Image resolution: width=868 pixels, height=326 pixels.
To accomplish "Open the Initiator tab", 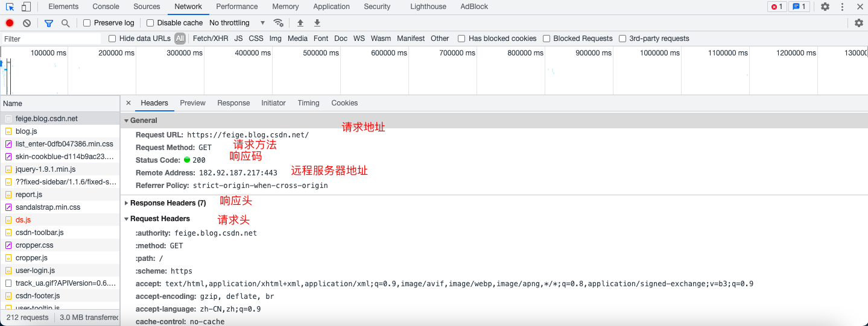I will click(x=273, y=103).
